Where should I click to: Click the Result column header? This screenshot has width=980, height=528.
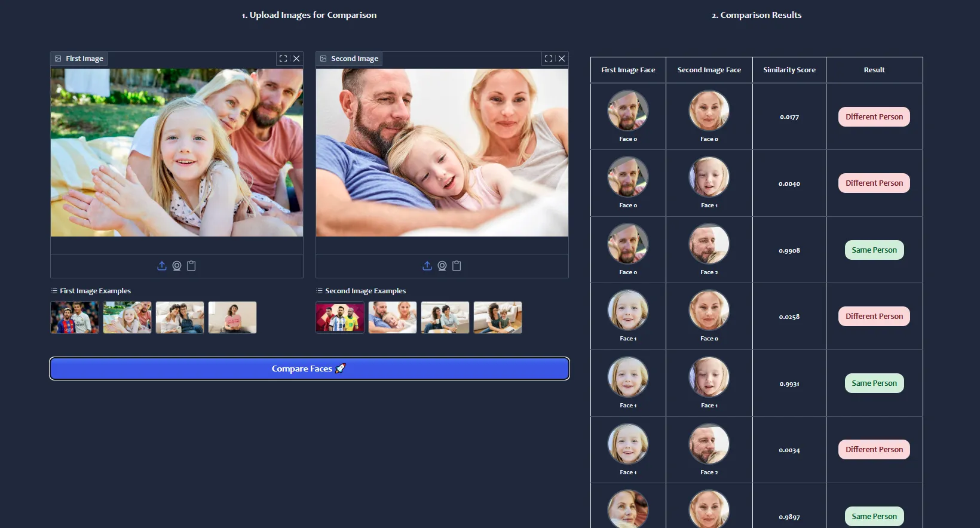tap(874, 70)
